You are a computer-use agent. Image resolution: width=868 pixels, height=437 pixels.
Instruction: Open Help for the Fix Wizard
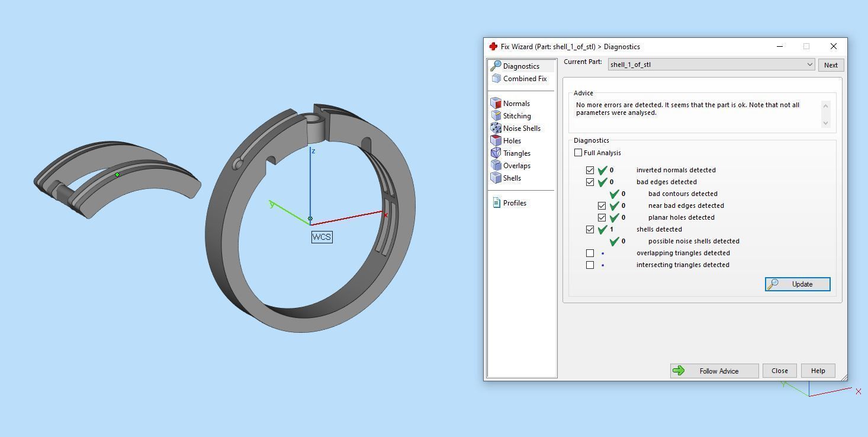click(x=818, y=371)
